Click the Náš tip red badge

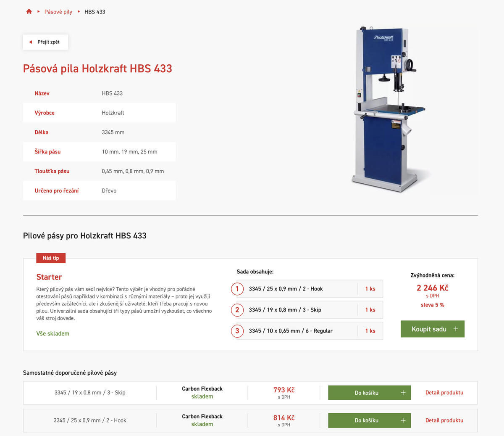tap(51, 258)
